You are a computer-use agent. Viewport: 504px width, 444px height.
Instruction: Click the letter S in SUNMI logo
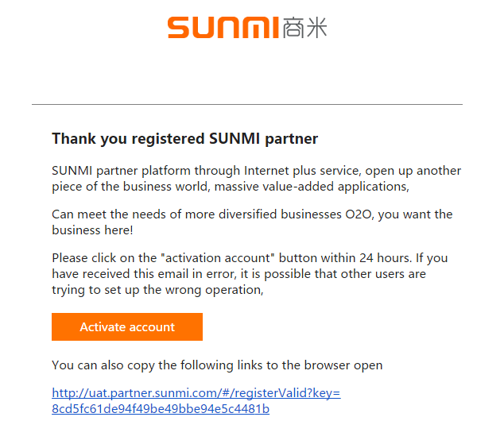[x=178, y=28]
